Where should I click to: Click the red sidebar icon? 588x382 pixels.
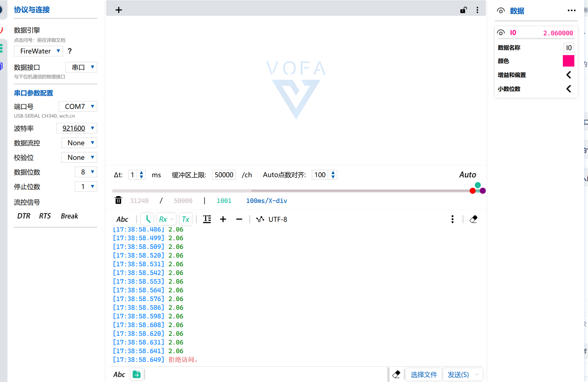pyautogui.click(x=1, y=30)
